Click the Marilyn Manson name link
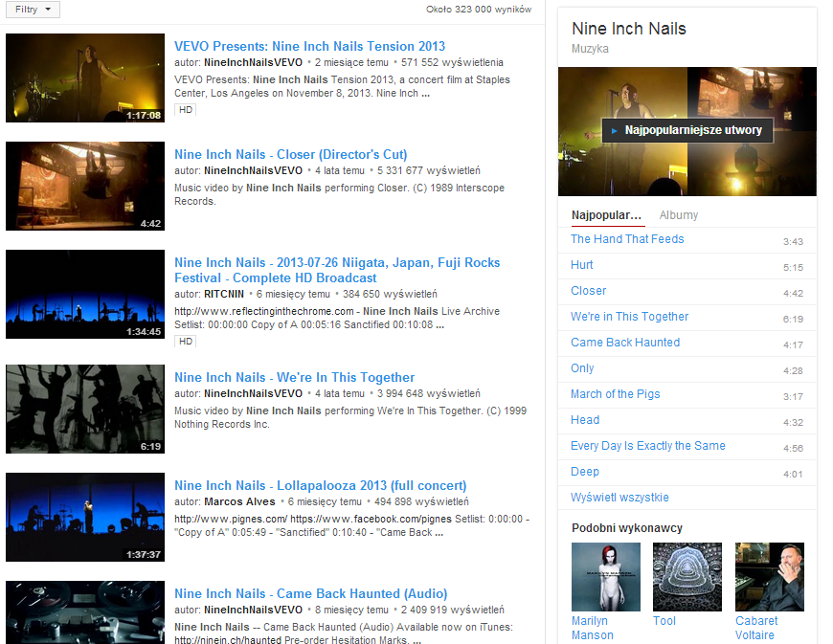833x644 pixels. pyautogui.click(x=593, y=628)
